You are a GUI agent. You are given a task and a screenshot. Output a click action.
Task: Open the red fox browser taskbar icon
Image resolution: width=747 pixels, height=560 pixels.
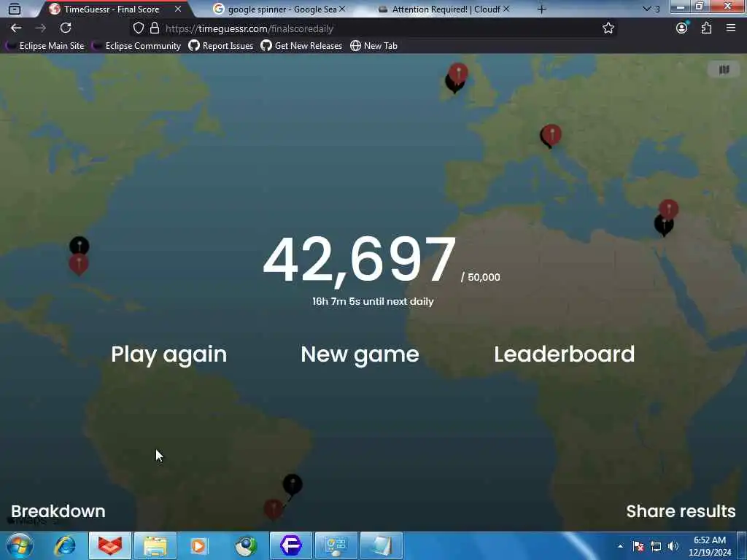coord(109,545)
